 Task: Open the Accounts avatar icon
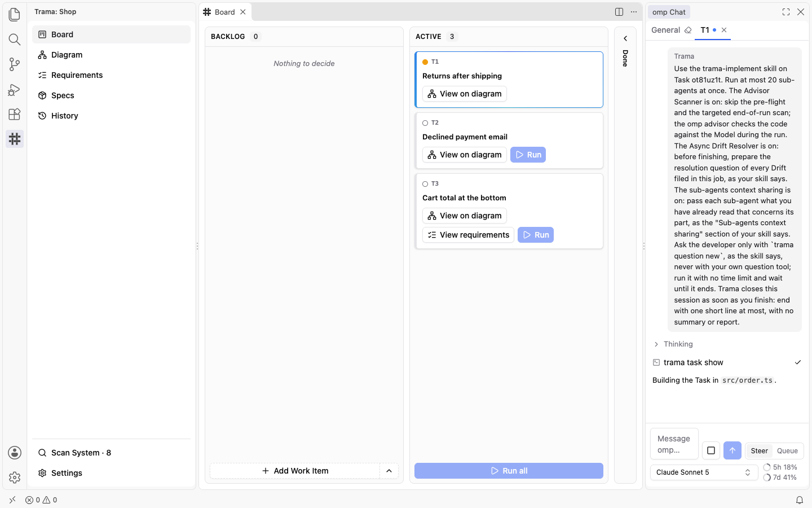pyautogui.click(x=15, y=453)
